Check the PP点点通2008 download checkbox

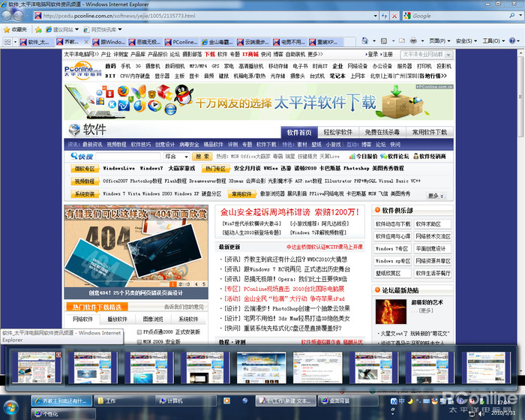point(139,332)
